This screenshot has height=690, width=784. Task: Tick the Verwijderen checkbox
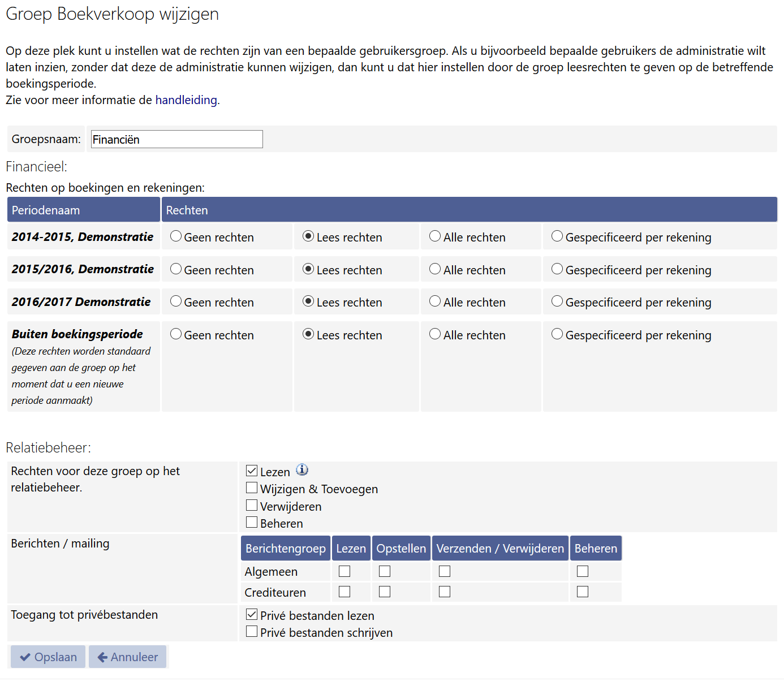pyautogui.click(x=252, y=506)
